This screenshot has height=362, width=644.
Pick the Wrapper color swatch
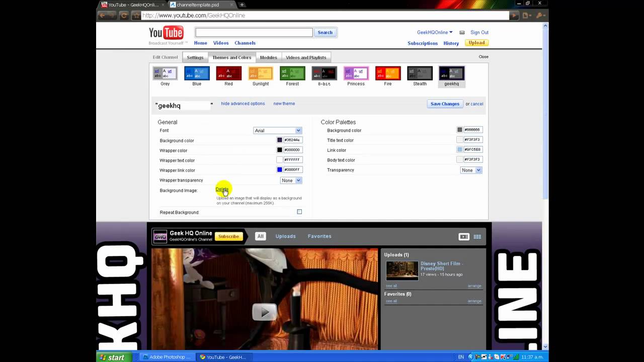point(280,150)
